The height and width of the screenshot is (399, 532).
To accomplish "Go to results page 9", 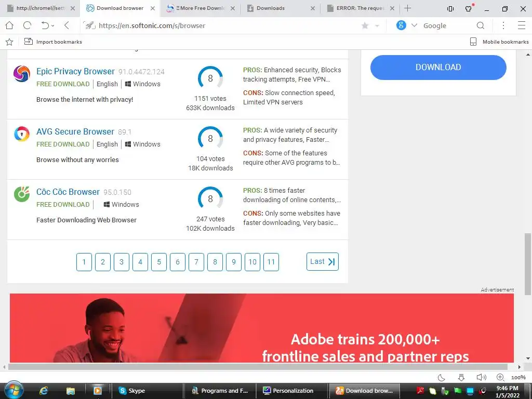I will 233,262.
